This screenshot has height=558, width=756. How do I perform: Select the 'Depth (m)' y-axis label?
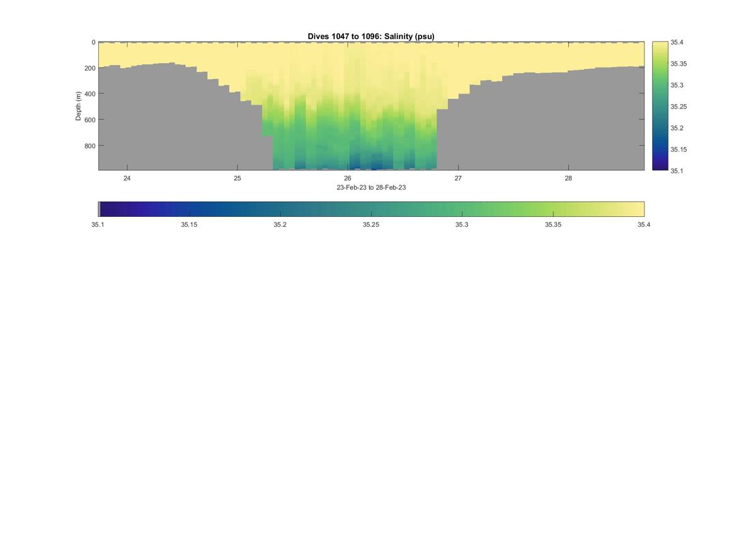click(x=79, y=106)
